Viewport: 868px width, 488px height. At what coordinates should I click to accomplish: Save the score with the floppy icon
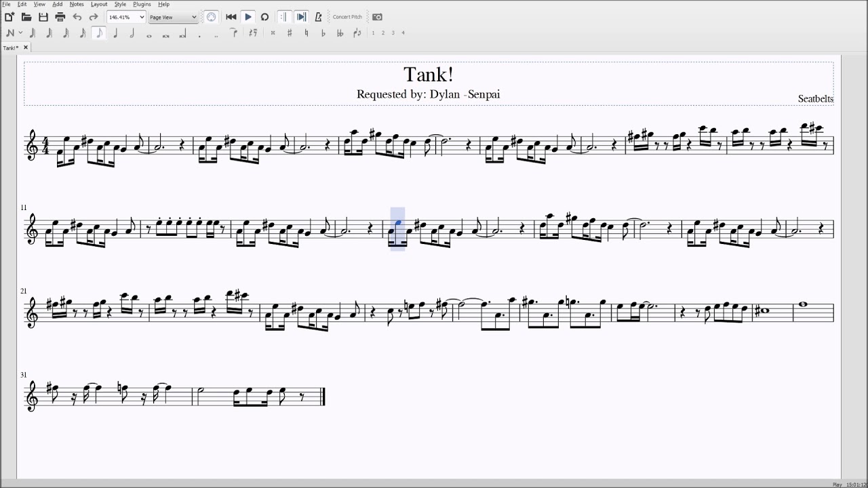tap(43, 17)
